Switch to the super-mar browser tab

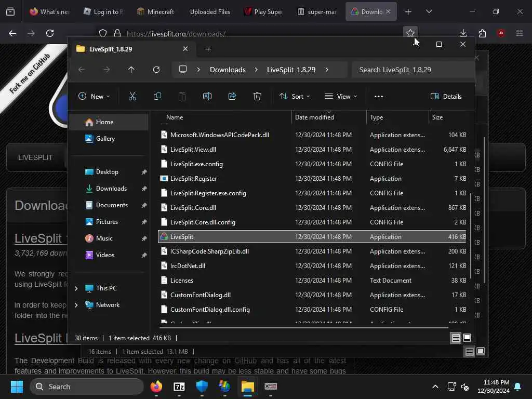(x=317, y=11)
